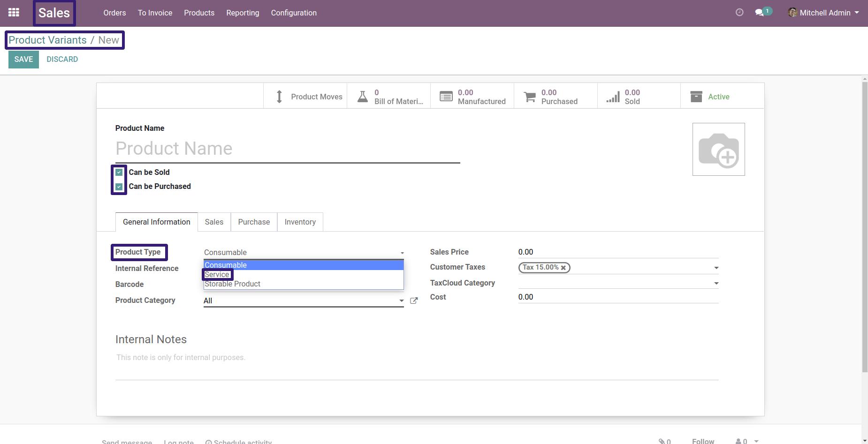The height and width of the screenshot is (444, 868).
Task: Open the conversations chat icon
Action: [759, 13]
